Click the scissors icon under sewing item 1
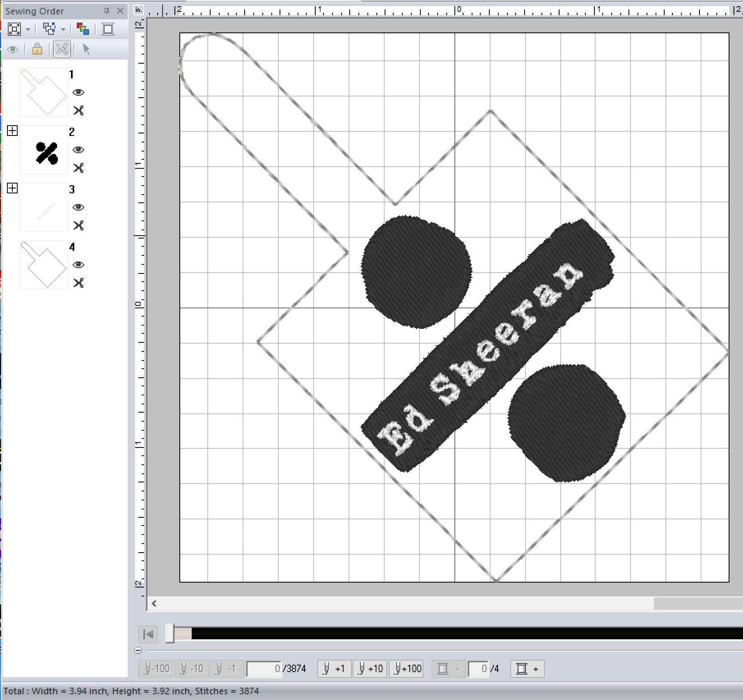This screenshot has height=700, width=743. pos(78,110)
